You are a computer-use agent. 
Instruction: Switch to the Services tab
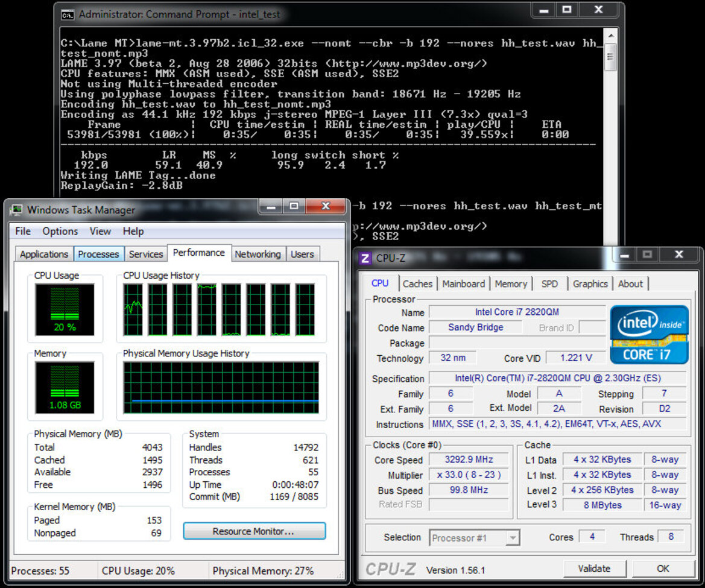[146, 254]
